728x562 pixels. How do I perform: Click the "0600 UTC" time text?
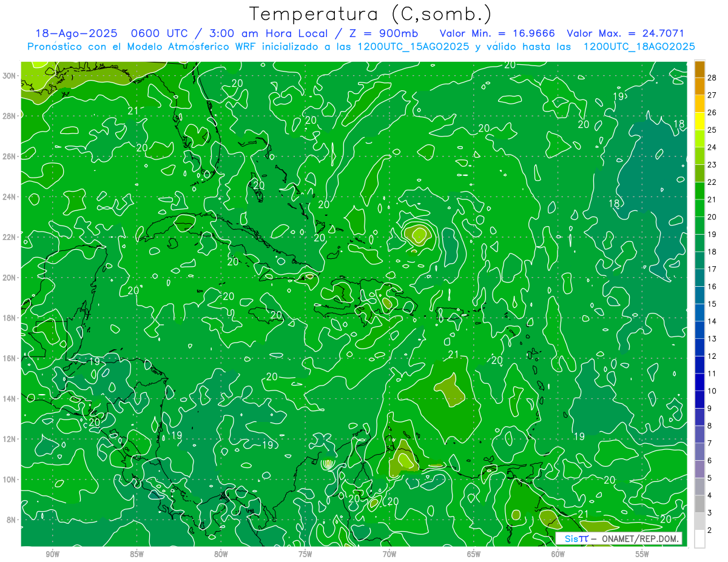(x=159, y=34)
